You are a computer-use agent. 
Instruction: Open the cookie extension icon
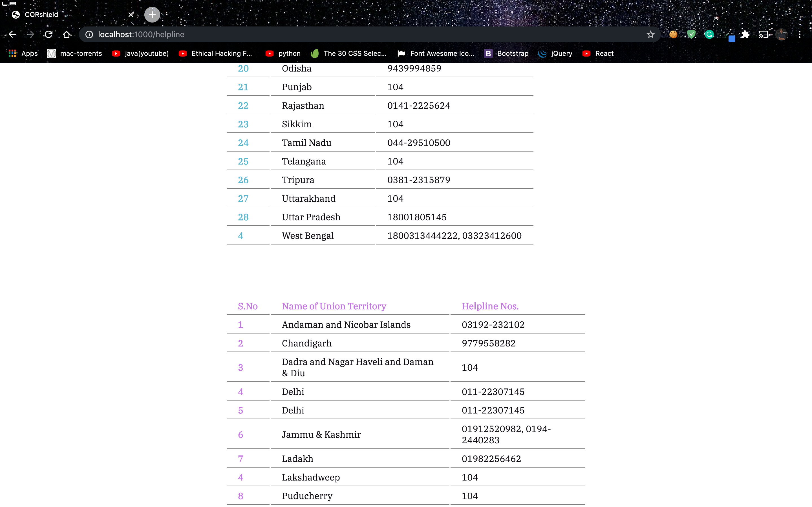tap(673, 35)
